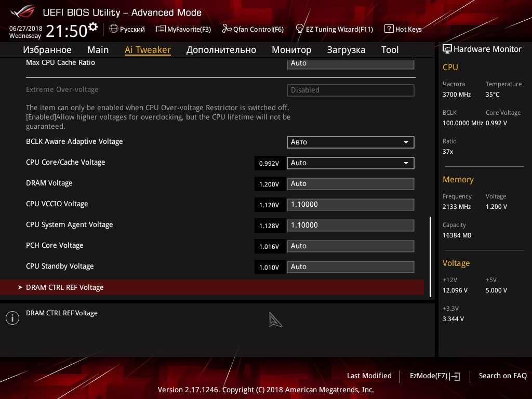This screenshot has width=532, height=399.
Task: Click the 1.010V CPU Standby reading
Action: (270, 268)
